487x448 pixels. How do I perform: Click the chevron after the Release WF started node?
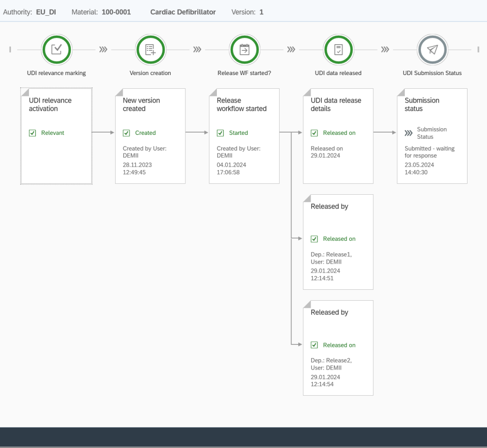pyautogui.click(x=291, y=49)
